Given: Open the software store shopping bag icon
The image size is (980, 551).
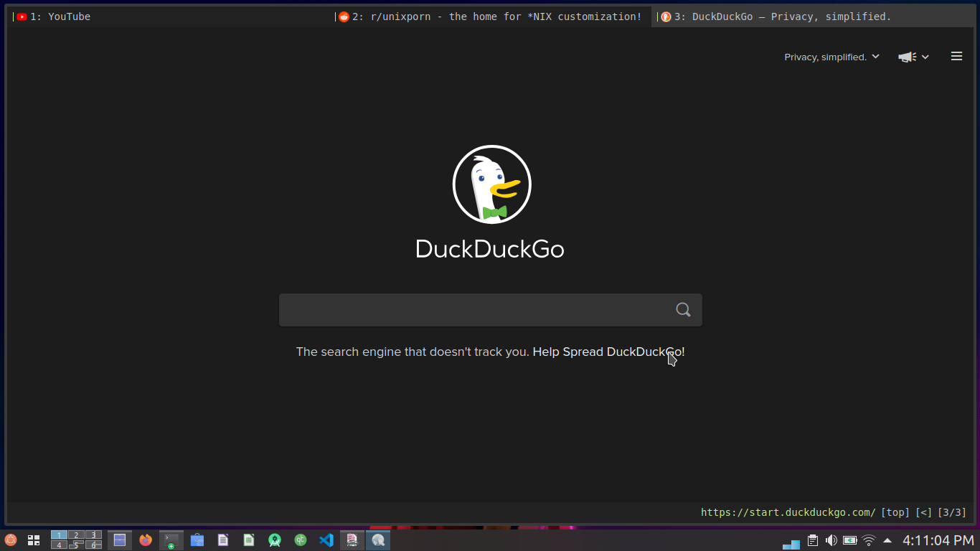Looking at the screenshot, I should click(x=197, y=540).
